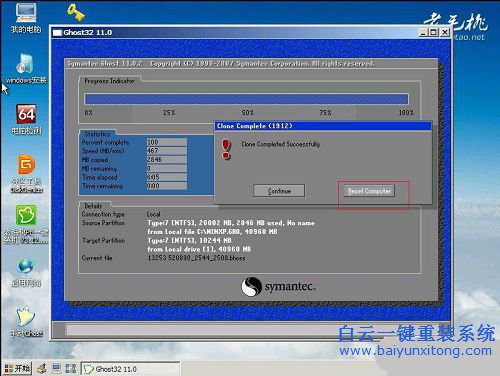Viewport: 500px width, 376px height.
Task: Click the Percent complete value 100
Action: point(167,142)
